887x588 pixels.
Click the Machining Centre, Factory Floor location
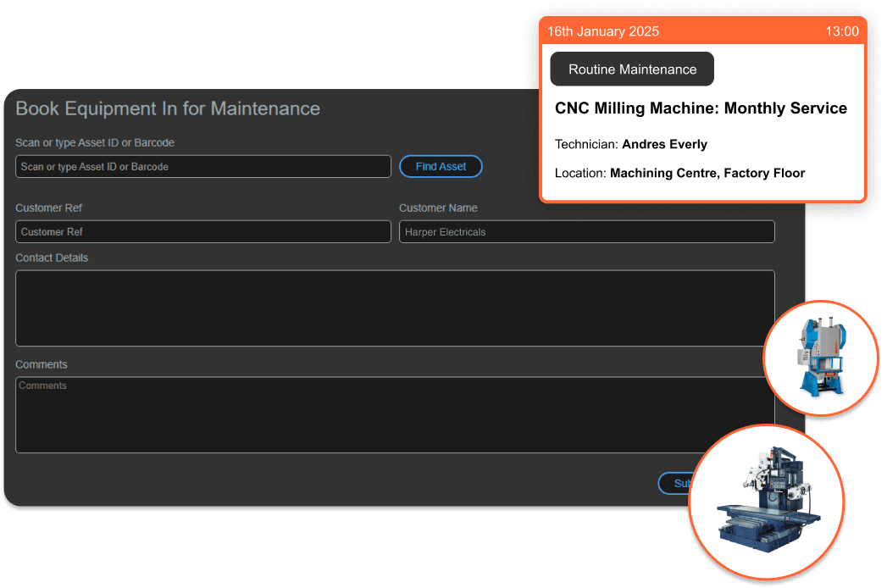[x=707, y=173]
